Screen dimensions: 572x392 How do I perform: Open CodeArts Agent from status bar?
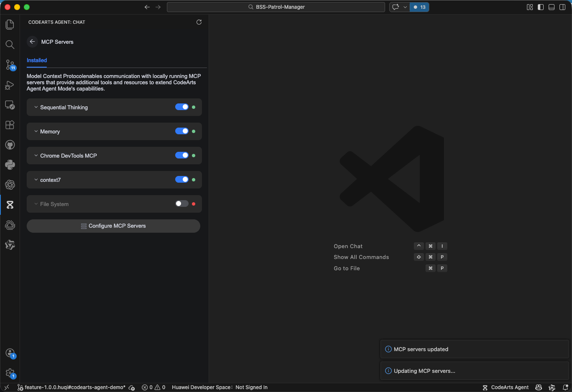pos(506,387)
